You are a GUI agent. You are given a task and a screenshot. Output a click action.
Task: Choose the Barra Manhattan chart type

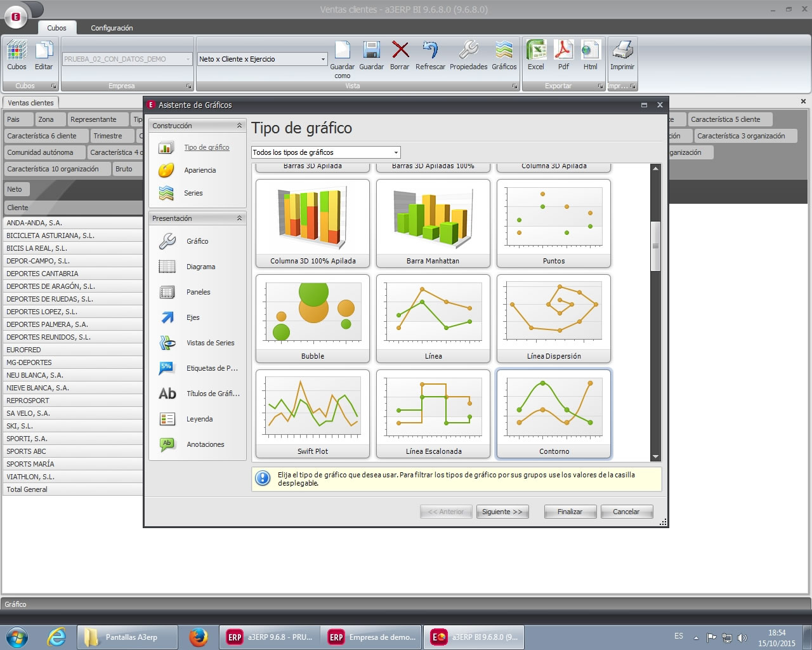tap(433, 223)
